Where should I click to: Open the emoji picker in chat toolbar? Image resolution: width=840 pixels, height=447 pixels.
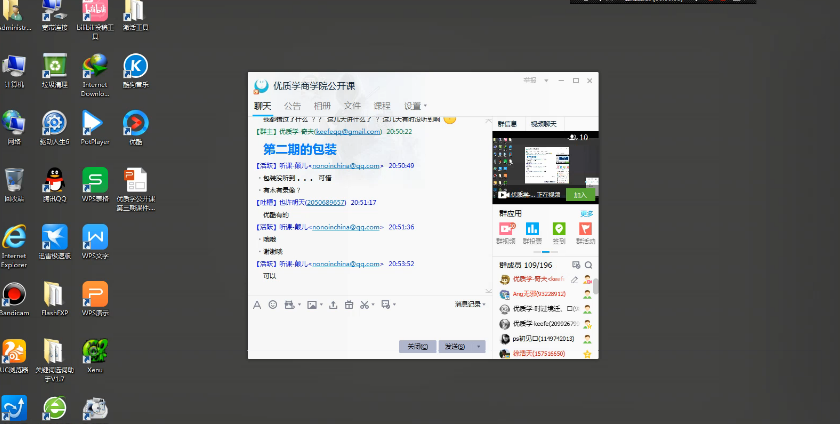pyautogui.click(x=273, y=304)
